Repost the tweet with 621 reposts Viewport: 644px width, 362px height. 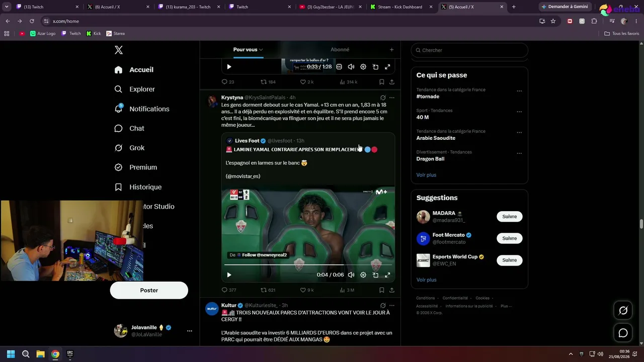268,290
